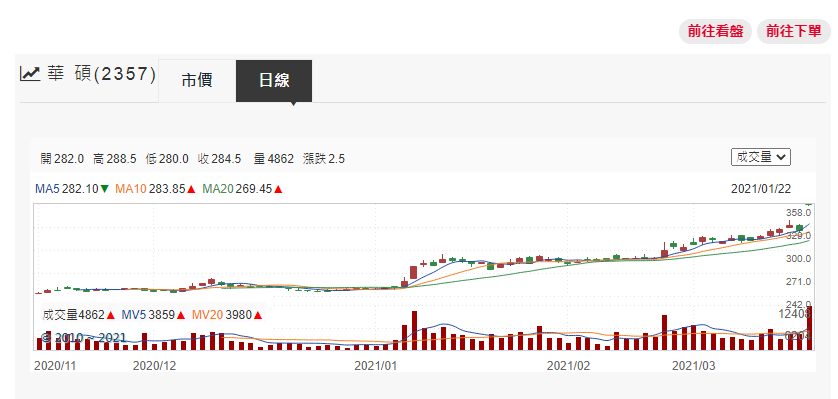The image size is (838, 399).
Task: Click the MA5 282.10 label
Action: [67, 189]
